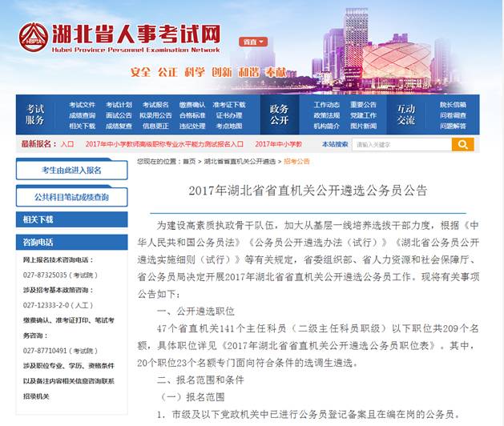504x426 pixels.
Task: Click the 公共科目笔试成绩查询 button
Action: (71, 196)
